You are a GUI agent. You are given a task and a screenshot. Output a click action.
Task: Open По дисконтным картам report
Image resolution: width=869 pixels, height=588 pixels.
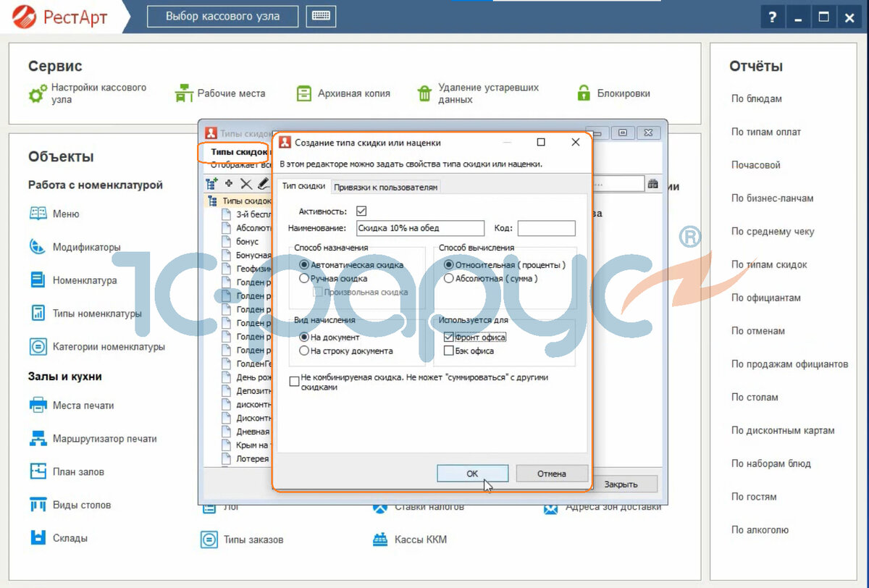tap(783, 430)
